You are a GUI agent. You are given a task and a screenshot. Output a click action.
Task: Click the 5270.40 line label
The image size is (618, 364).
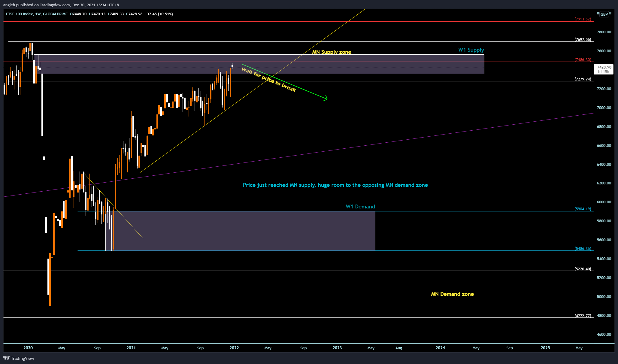(583, 269)
